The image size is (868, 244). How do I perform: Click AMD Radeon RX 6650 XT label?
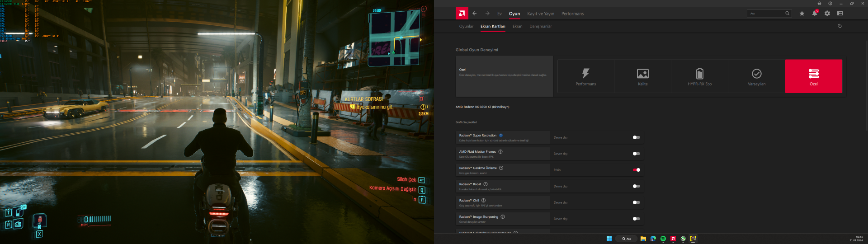(x=482, y=107)
